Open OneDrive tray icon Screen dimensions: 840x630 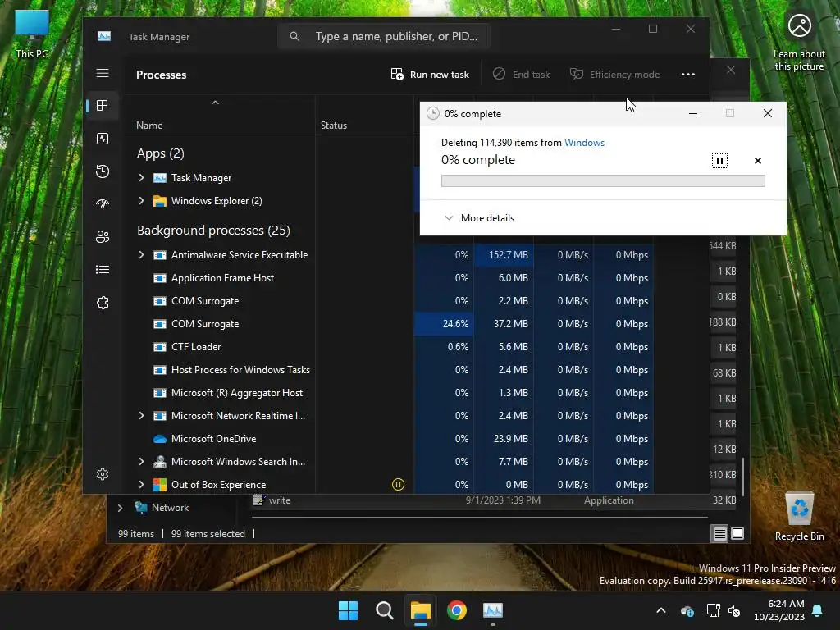[687, 610]
